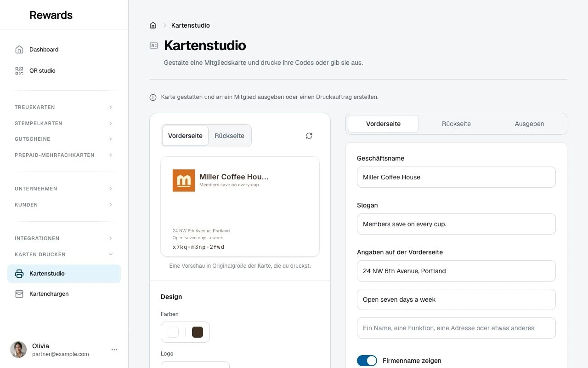Pick the white color swatch
Viewport: 588px width, 368px height.
coord(173,332)
